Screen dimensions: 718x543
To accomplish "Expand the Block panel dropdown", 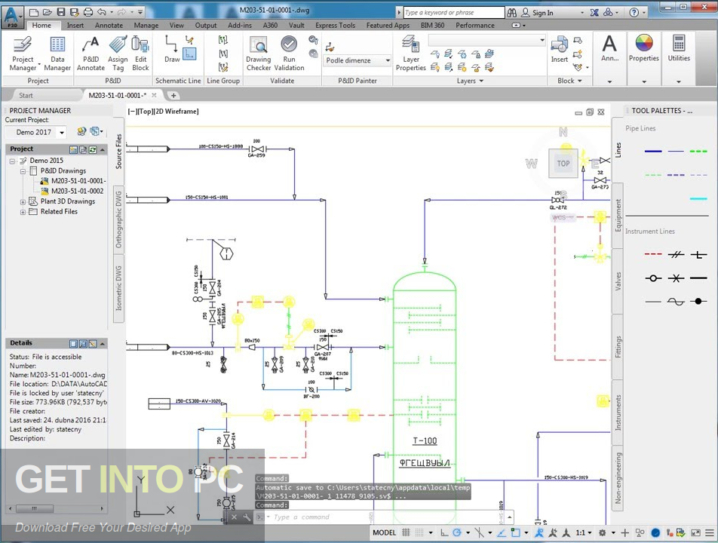I will 569,81.
